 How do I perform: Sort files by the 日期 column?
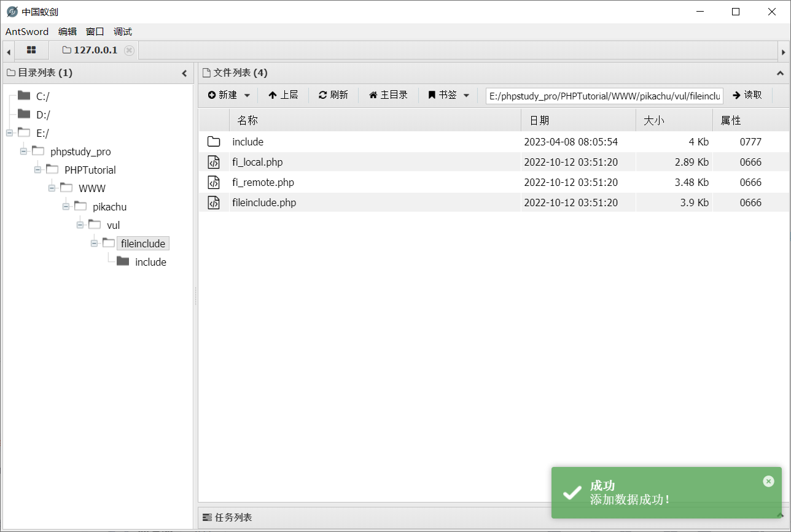click(x=579, y=121)
